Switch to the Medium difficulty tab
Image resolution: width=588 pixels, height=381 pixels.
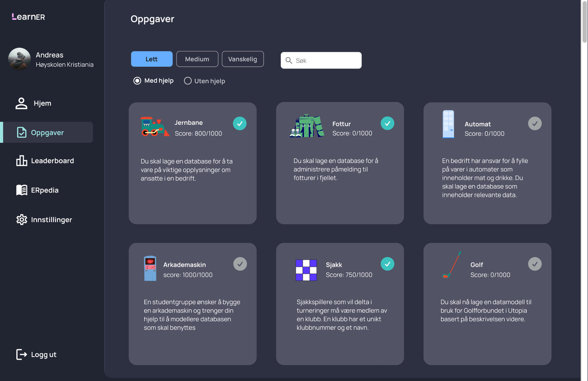pos(197,59)
